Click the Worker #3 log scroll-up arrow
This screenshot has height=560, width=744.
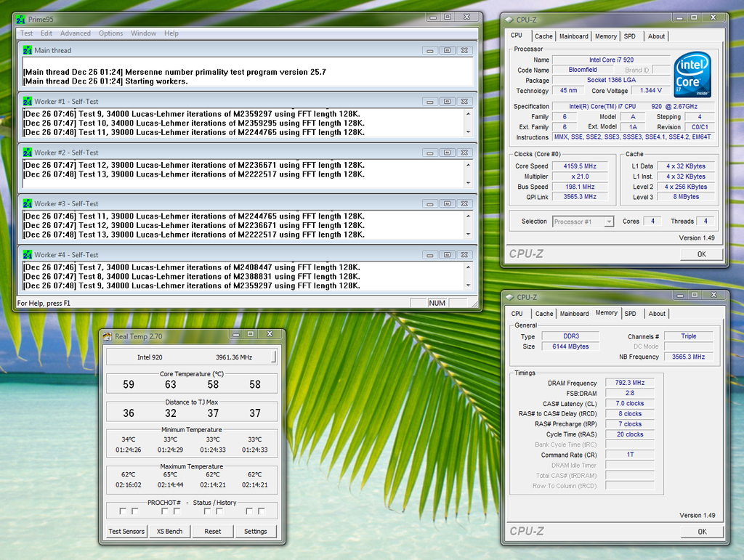click(469, 216)
